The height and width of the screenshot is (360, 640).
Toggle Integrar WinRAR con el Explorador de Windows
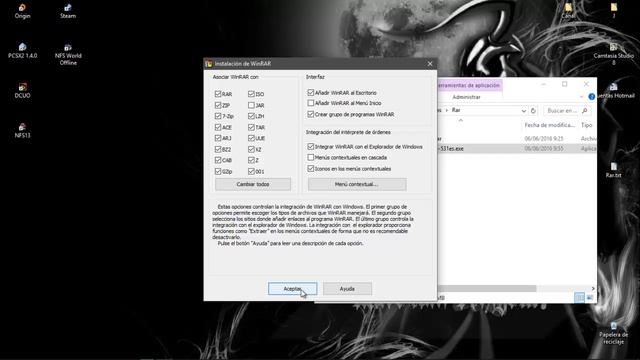pos(311,146)
